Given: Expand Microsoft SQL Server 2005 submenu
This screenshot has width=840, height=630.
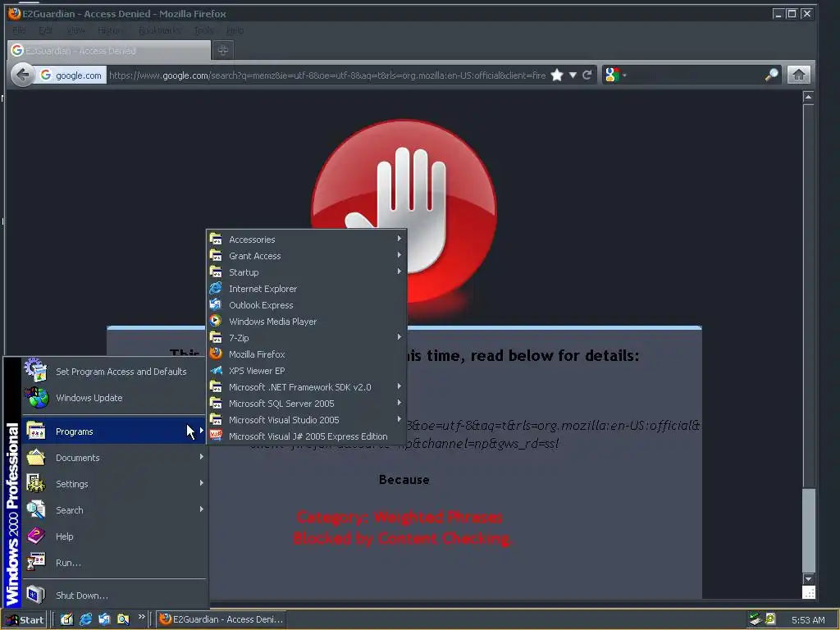Looking at the screenshot, I should [x=307, y=404].
